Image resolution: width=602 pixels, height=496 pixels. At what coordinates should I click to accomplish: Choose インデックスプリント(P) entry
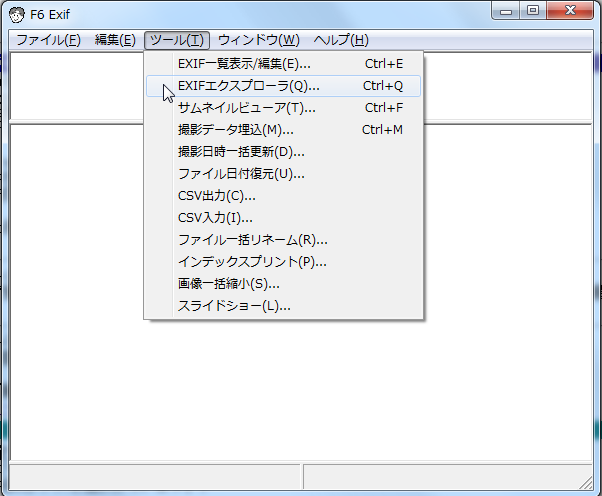pos(283,262)
